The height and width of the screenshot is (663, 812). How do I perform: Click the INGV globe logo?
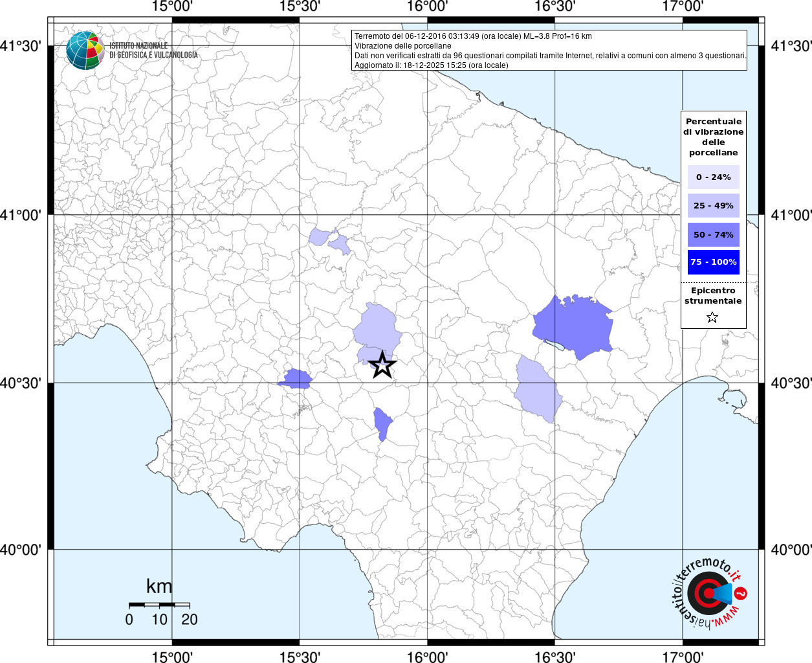click(x=85, y=51)
